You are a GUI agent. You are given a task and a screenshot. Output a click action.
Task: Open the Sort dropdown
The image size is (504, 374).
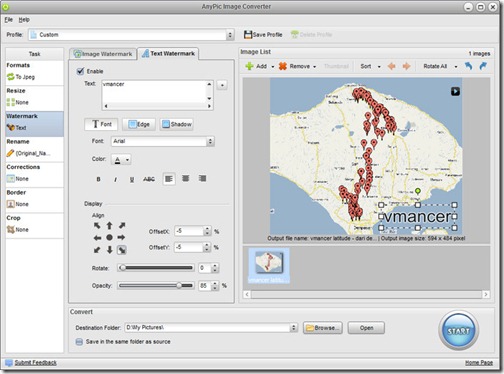(x=370, y=66)
